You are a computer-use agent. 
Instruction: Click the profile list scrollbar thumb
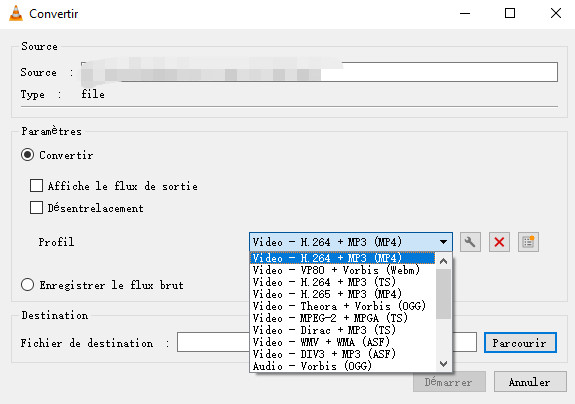pyautogui.click(x=443, y=294)
